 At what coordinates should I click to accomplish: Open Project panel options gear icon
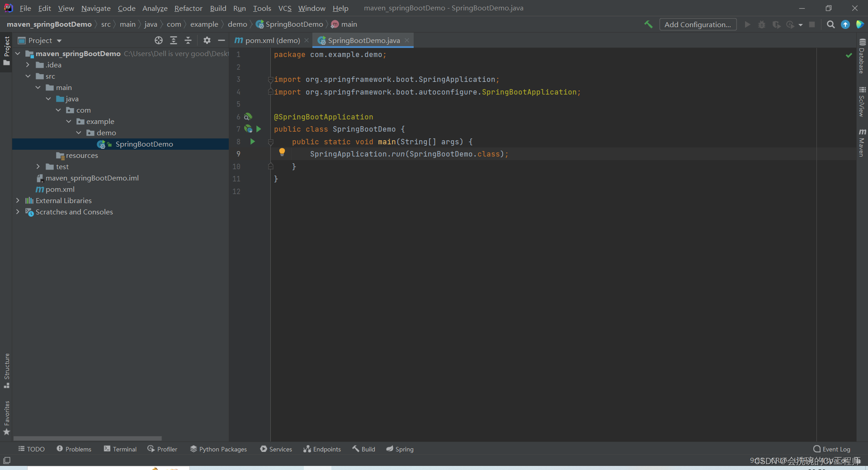click(207, 40)
